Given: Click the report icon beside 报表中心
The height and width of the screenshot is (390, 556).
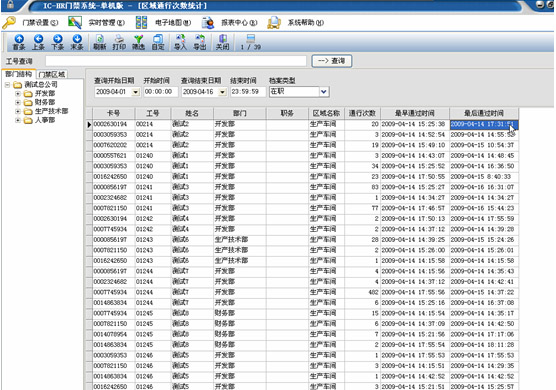Looking at the screenshot, I should (x=208, y=23).
